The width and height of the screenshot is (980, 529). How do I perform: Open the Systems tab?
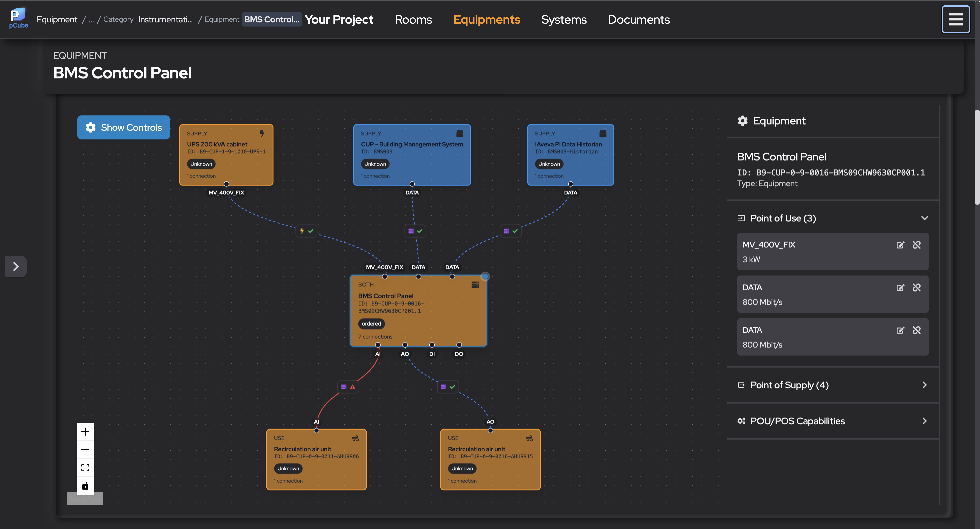[564, 19]
